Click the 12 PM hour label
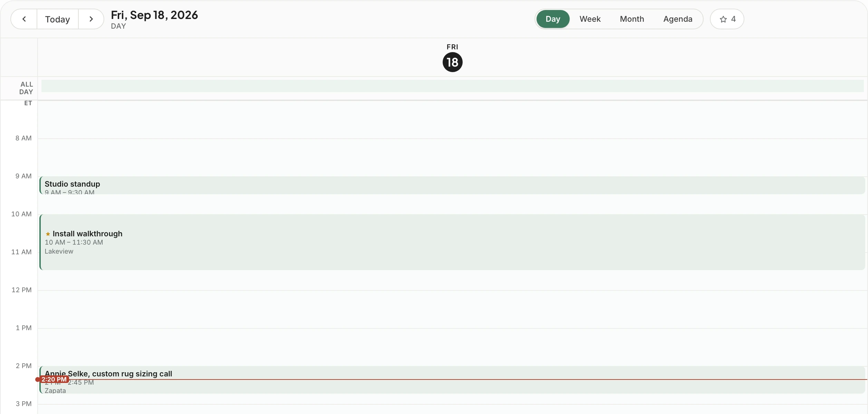This screenshot has height=414, width=868. pos(21,290)
